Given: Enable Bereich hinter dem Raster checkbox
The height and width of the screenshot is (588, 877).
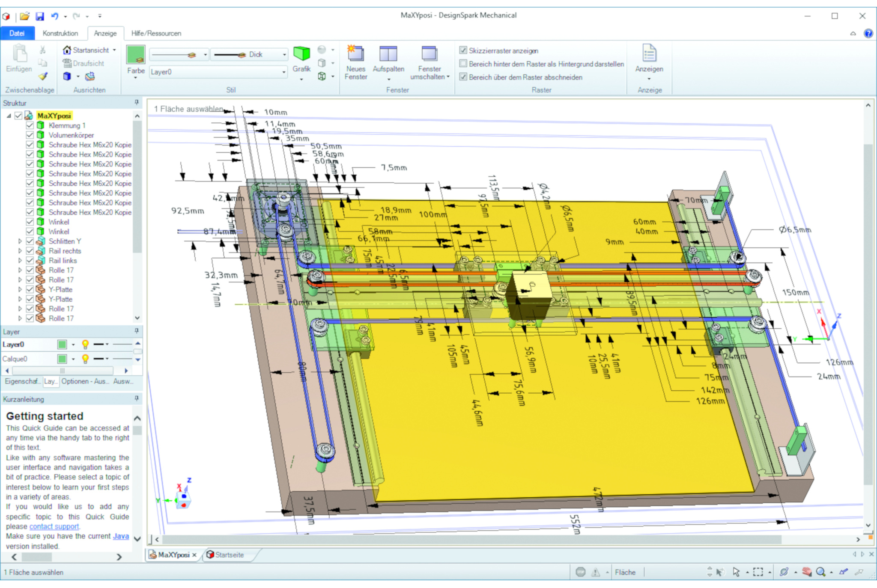Looking at the screenshot, I should [463, 64].
